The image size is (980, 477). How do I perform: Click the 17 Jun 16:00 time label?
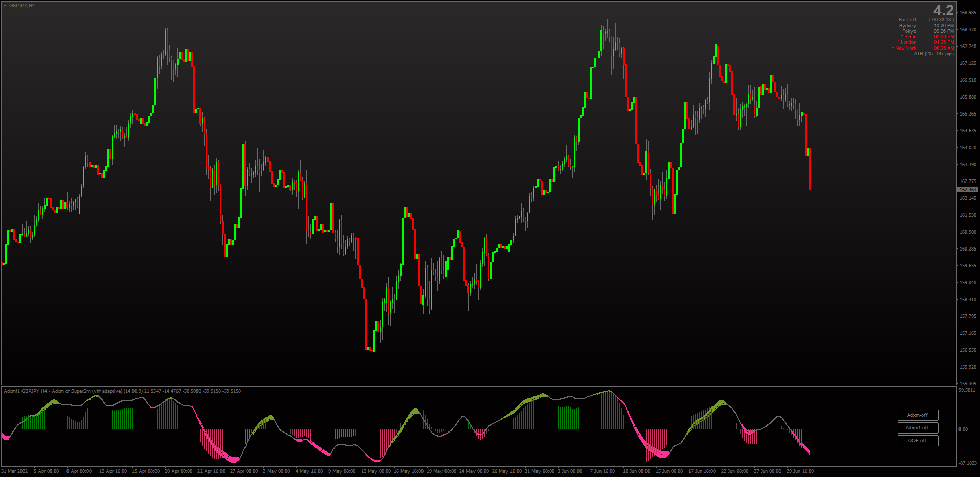click(702, 471)
